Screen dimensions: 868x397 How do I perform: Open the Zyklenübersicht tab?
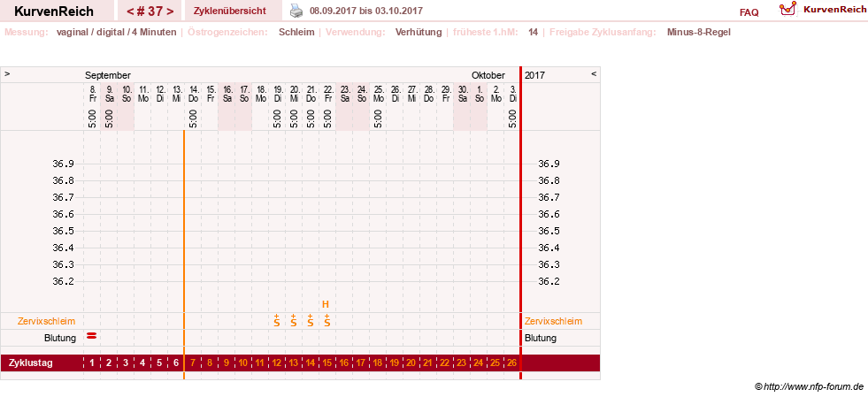[x=230, y=11]
